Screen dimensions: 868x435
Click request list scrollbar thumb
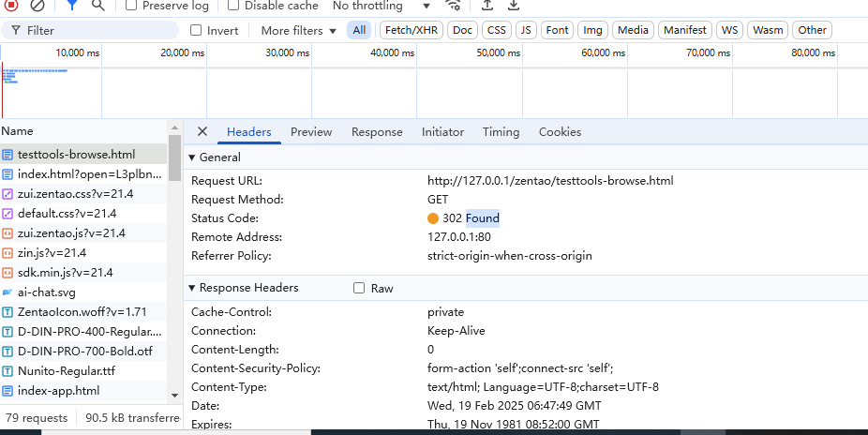175,157
